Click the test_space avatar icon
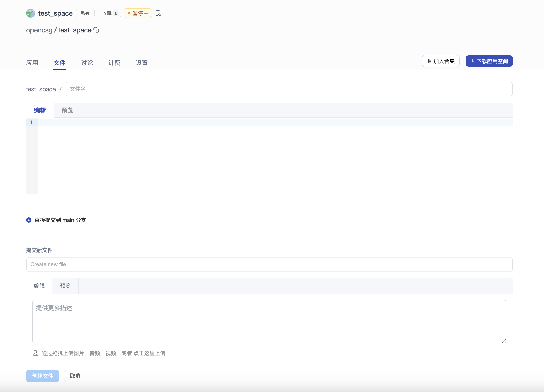This screenshot has height=392, width=544. [30, 13]
